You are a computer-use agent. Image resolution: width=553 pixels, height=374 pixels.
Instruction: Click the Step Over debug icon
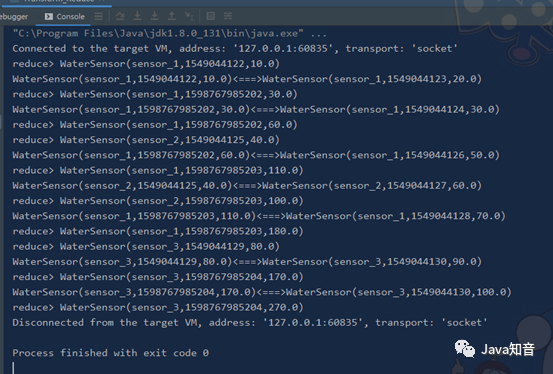coord(120,16)
